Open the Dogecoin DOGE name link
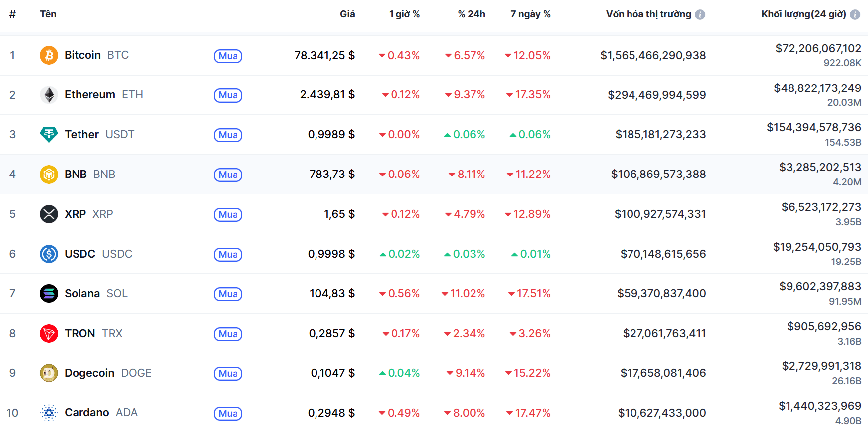This screenshot has height=438, width=868. click(x=108, y=373)
